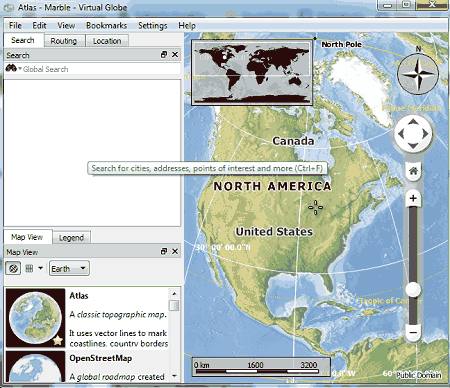Click the compass rose on map
Screen dimensions: 450x388
pos(418,75)
